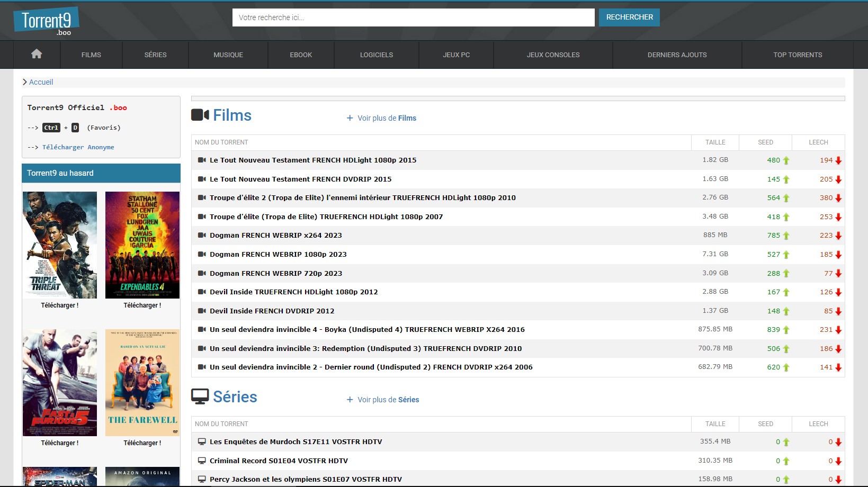The height and width of the screenshot is (487, 868).
Task: Click the camera icon beside Films heading
Action: click(x=200, y=115)
